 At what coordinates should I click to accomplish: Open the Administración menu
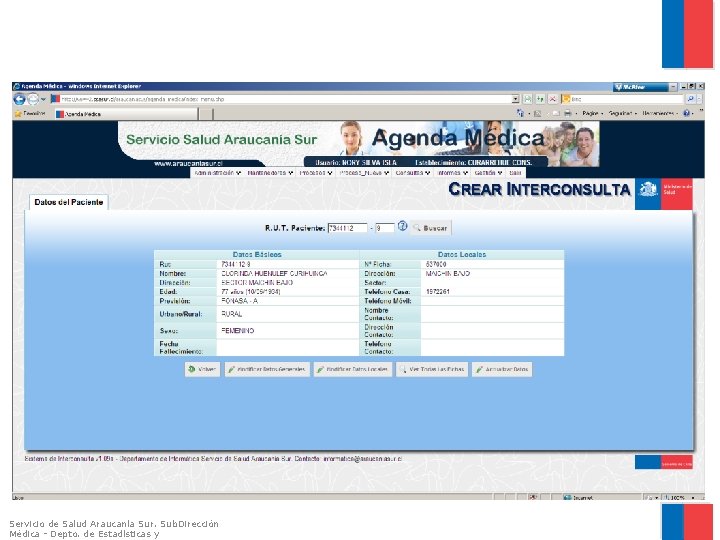pyautogui.click(x=217, y=173)
